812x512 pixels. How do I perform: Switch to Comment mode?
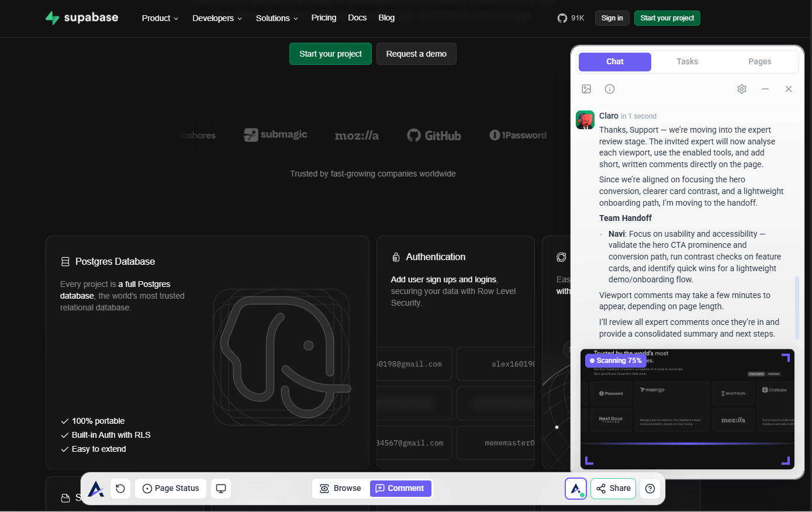tap(400, 489)
